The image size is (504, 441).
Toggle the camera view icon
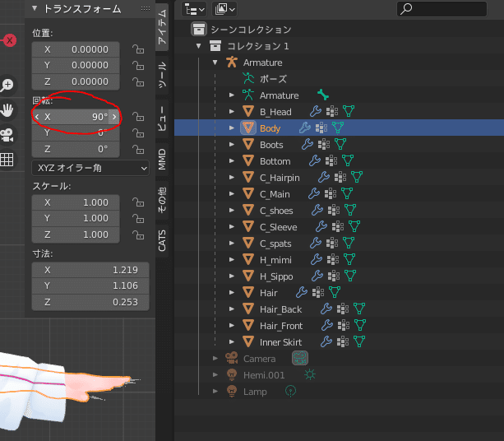(x=7, y=135)
